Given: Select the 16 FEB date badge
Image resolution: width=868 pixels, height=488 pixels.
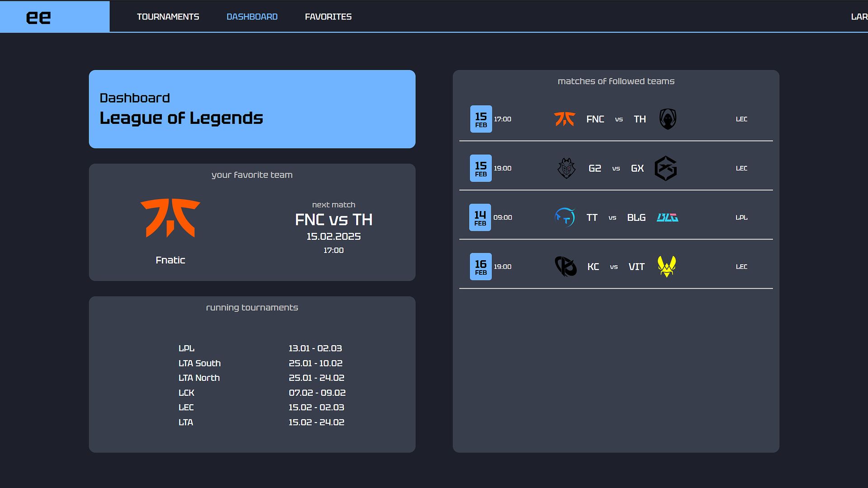Looking at the screenshot, I should point(481,267).
